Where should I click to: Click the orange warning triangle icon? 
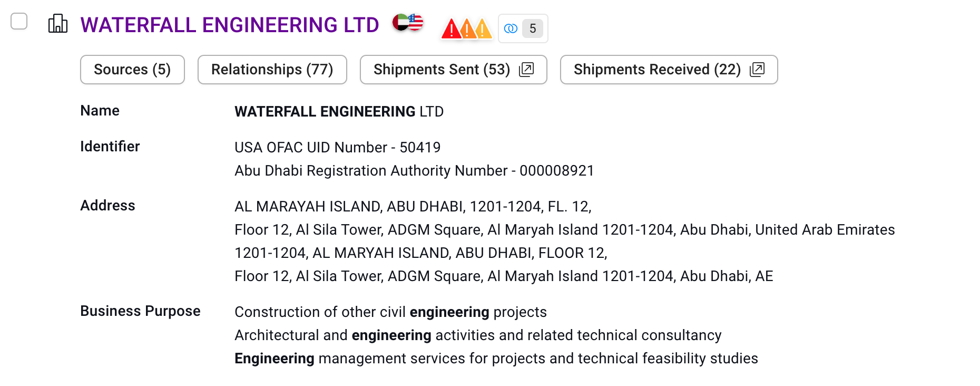pyautogui.click(x=467, y=29)
